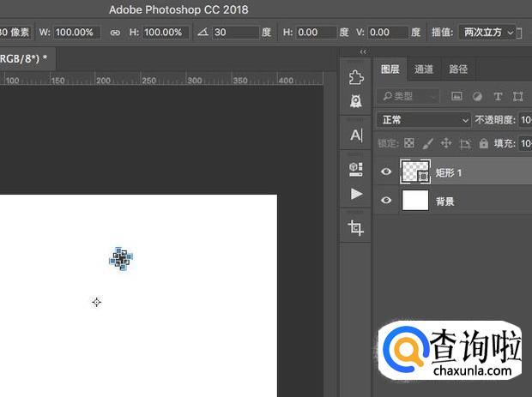Filter layers by pixel layers icon
The width and height of the screenshot is (532, 397).
point(456,97)
